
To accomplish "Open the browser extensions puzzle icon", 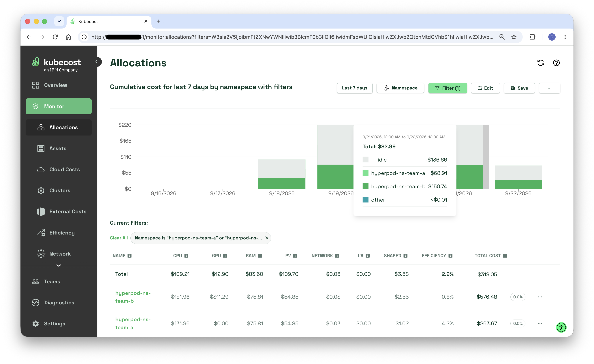I will [x=532, y=37].
